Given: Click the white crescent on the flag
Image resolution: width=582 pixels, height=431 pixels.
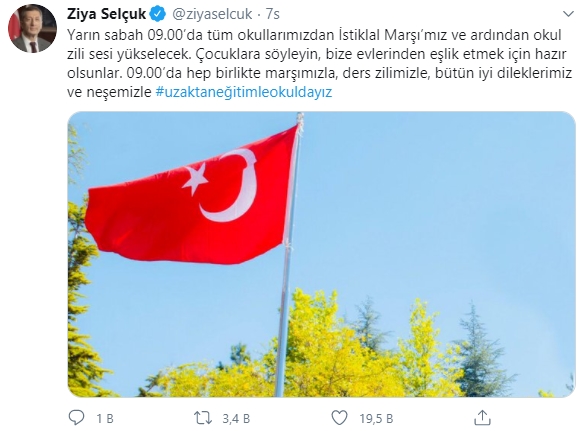Looking at the screenshot, I should pyautogui.click(x=232, y=186).
